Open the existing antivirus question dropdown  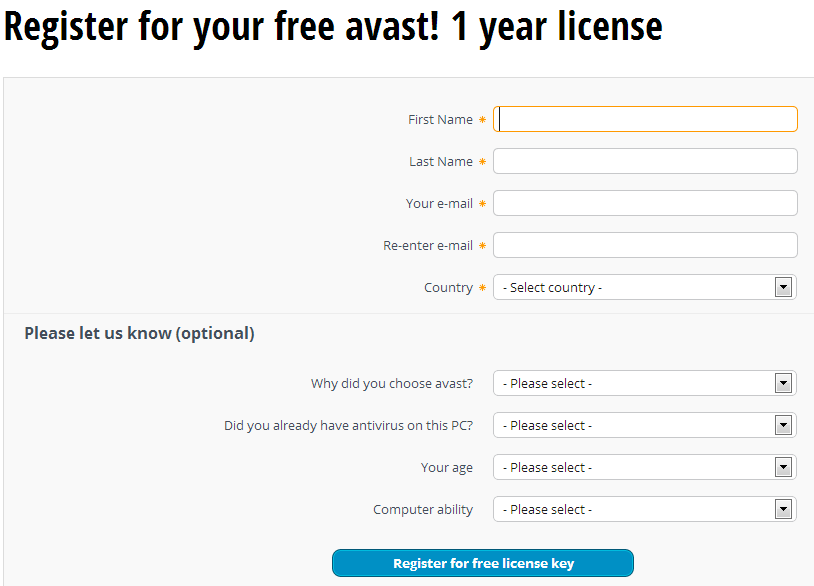[x=634, y=426]
